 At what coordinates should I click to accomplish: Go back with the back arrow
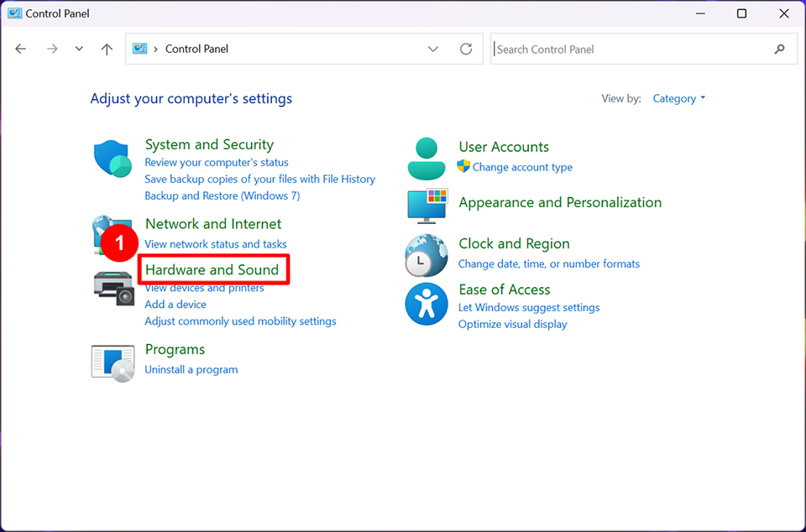(20, 49)
